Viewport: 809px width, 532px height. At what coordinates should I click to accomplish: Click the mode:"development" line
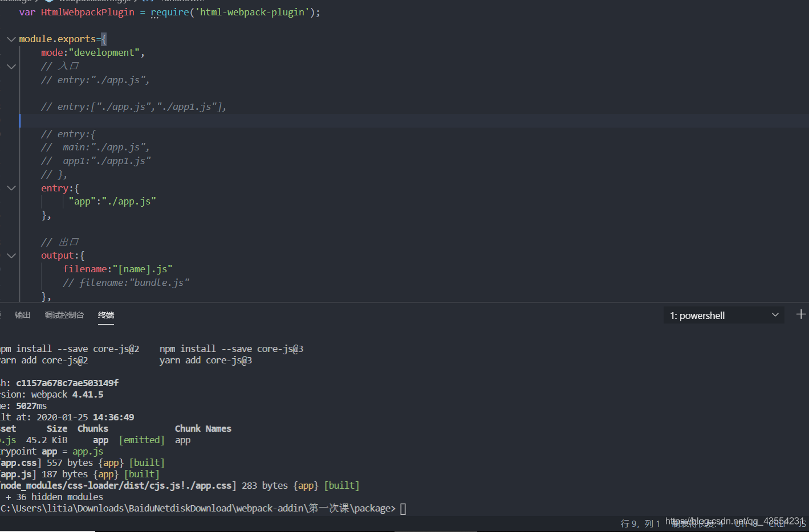click(x=93, y=52)
